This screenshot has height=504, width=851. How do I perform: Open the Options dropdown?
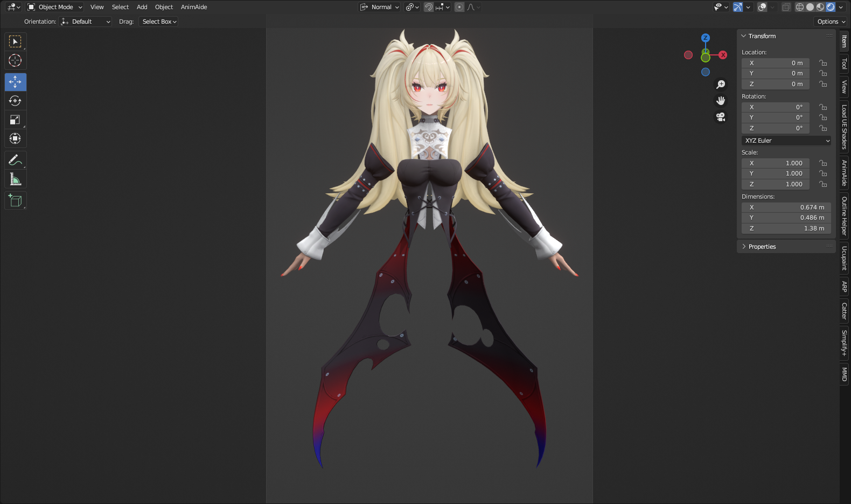tap(832, 22)
